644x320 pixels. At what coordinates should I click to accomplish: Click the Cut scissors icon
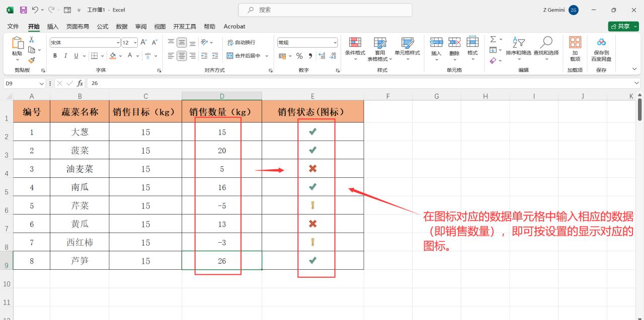coord(31,40)
